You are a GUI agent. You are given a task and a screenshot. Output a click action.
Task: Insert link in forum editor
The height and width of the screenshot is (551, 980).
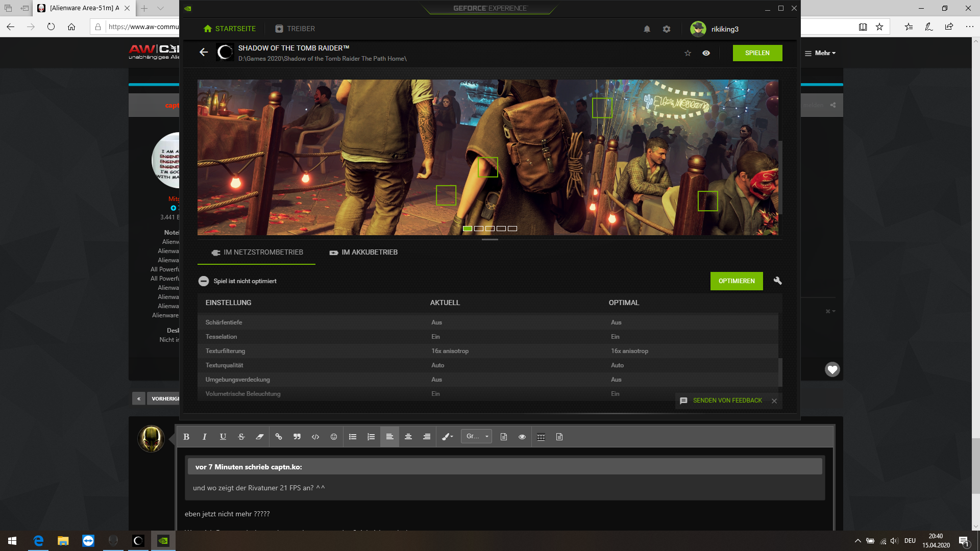pyautogui.click(x=279, y=437)
